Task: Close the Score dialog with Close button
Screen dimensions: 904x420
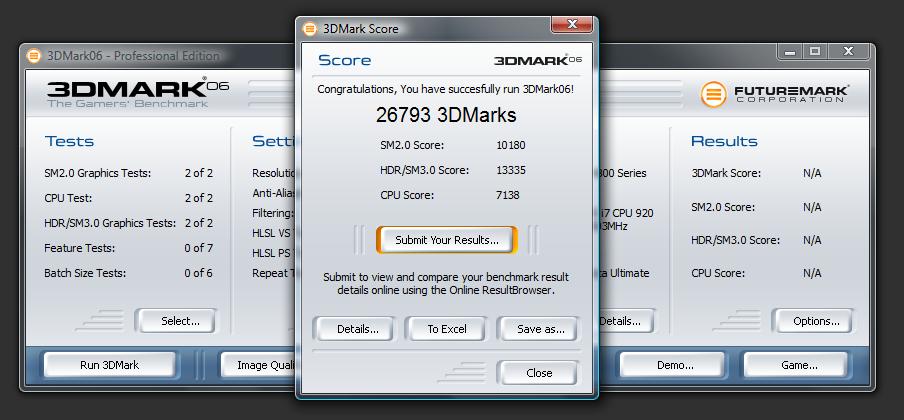Action: pos(539,373)
